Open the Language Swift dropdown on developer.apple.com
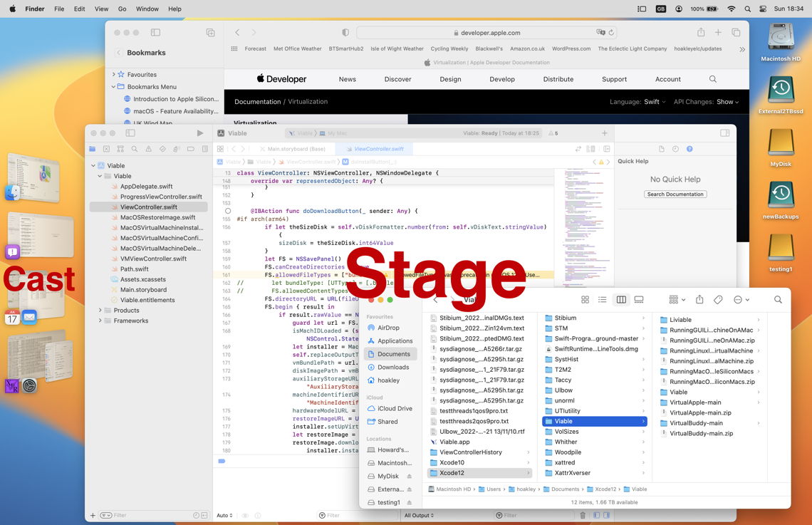Screen dimensions: 812x525 653,101
